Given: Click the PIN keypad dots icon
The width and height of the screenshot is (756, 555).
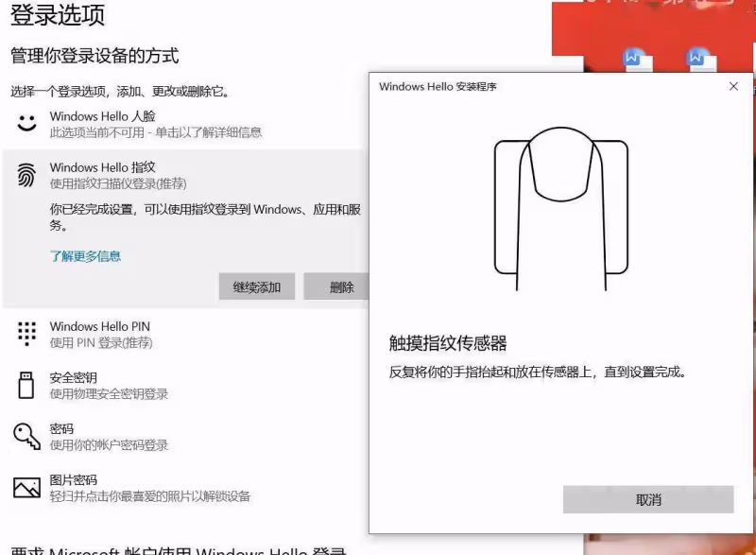Looking at the screenshot, I should point(26,334).
